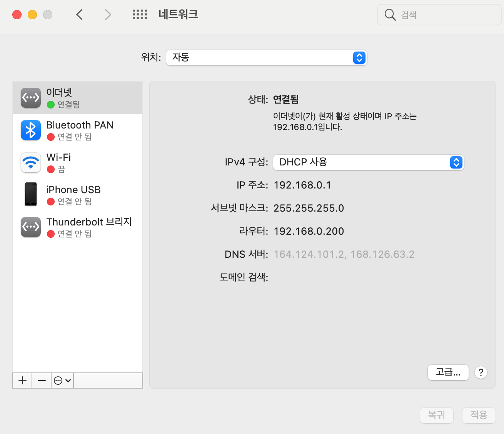The image size is (504, 434).
Task: Go forward with the right chevron
Action: tap(108, 15)
